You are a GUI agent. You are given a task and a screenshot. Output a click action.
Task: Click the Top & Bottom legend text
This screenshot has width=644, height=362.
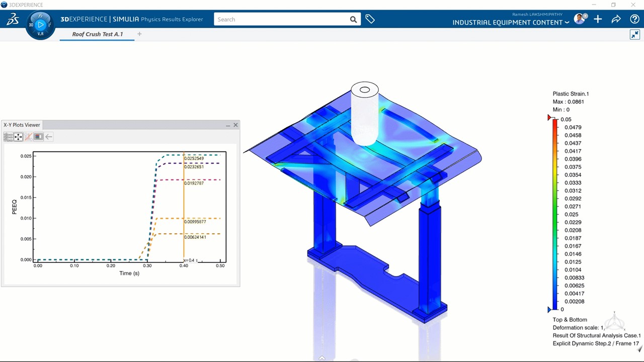click(x=570, y=320)
